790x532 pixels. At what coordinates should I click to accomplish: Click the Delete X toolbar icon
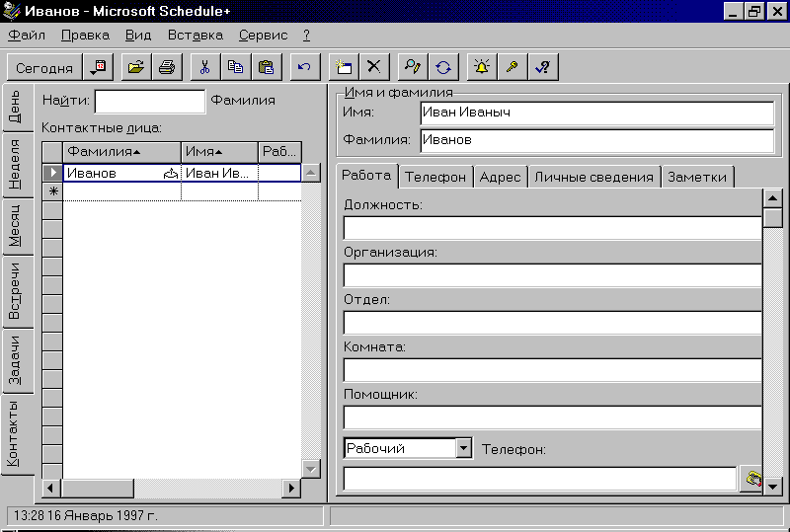tap(374, 67)
